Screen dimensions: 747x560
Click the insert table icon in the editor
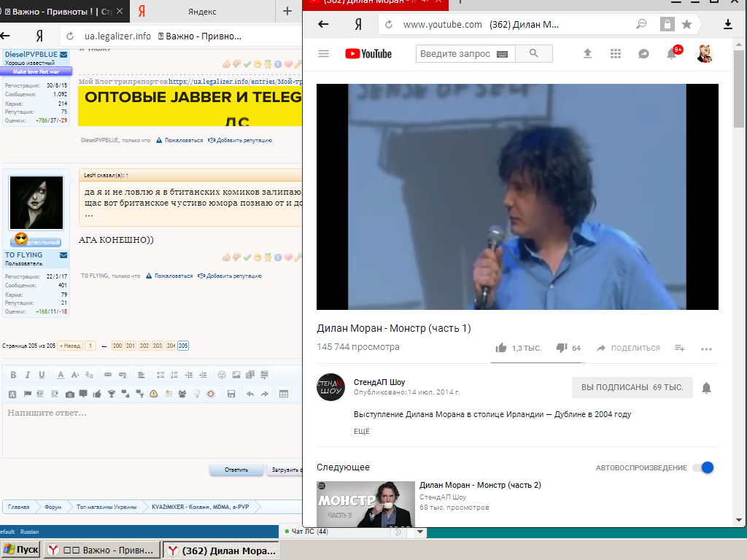click(x=284, y=394)
